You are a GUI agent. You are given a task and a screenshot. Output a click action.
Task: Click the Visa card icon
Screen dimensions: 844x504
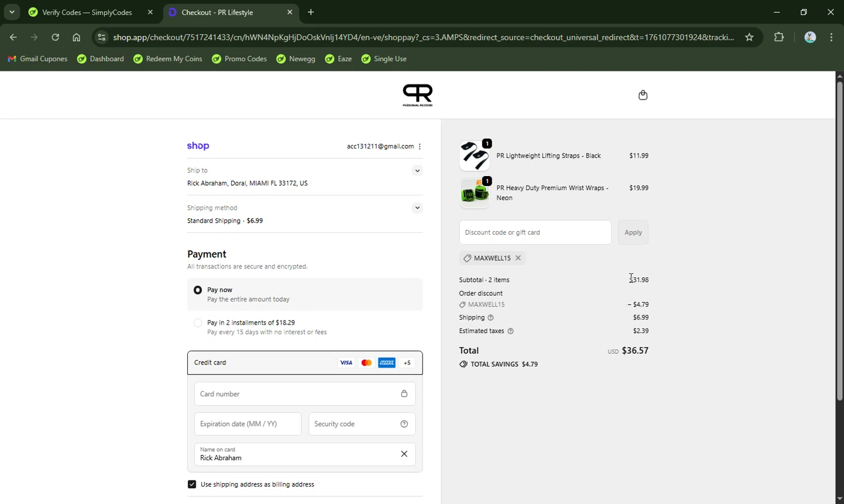click(x=346, y=363)
